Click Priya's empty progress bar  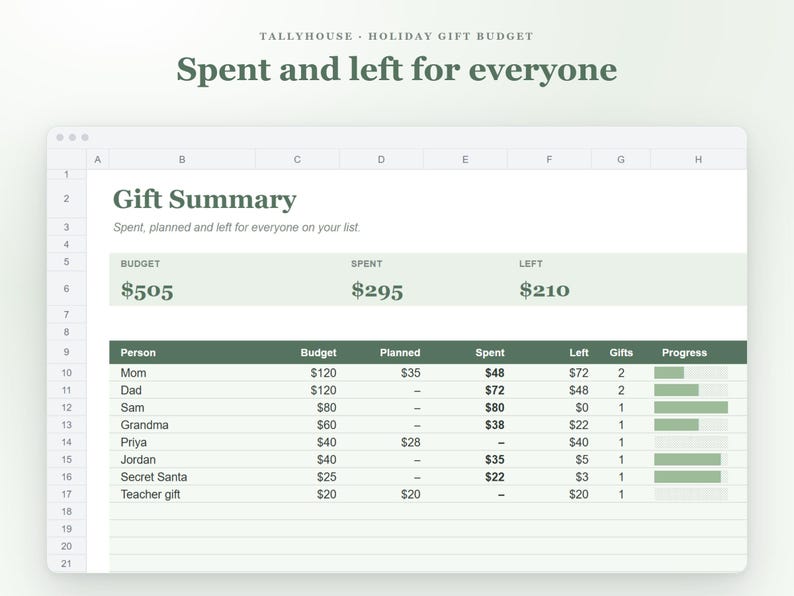point(691,442)
